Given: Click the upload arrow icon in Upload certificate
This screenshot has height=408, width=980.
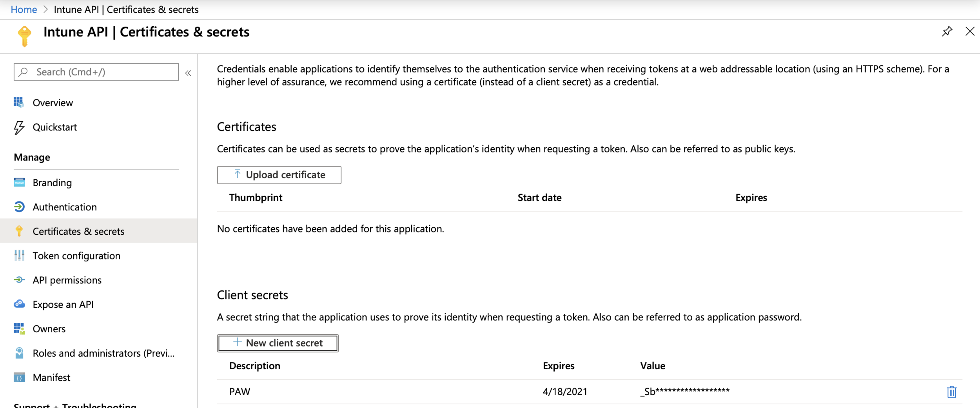Looking at the screenshot, I should [237, 174].
